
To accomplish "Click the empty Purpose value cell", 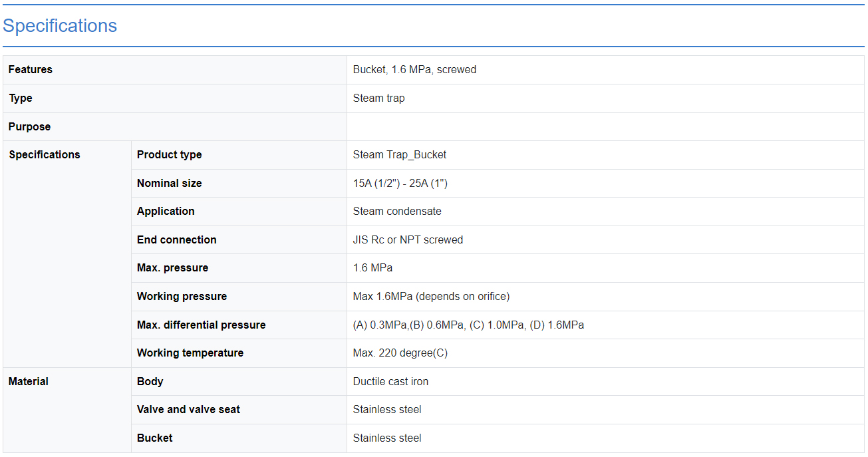I will (x=605, y=127).
